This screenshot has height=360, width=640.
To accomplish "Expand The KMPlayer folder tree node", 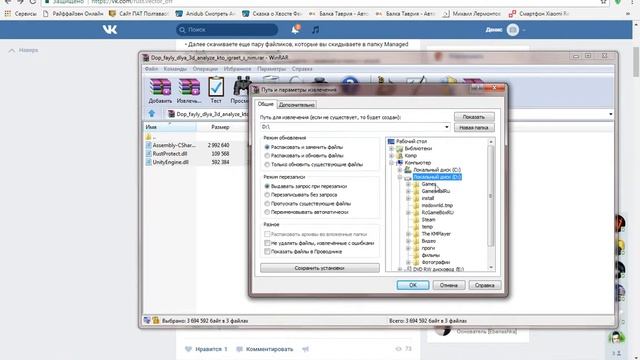I will click(x=408, y=234).
